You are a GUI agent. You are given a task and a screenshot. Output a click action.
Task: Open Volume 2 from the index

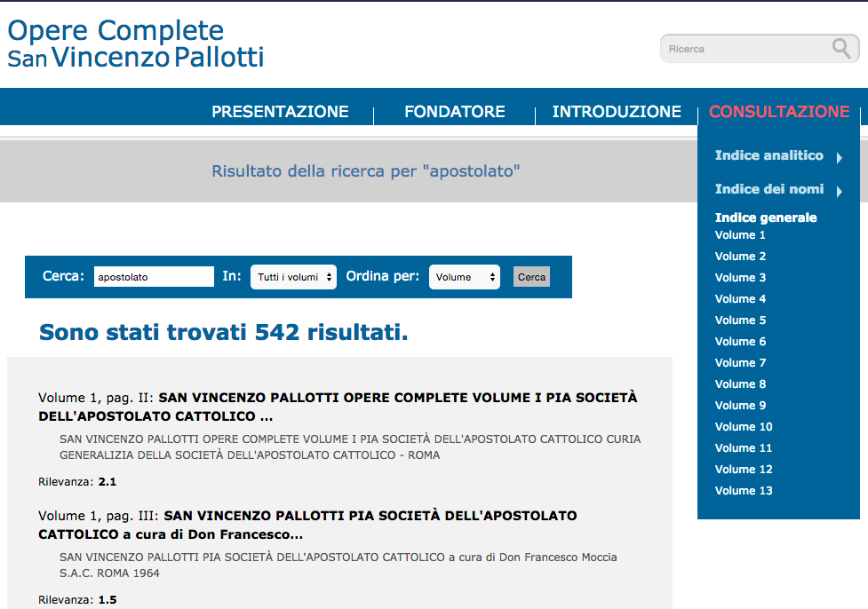(740, 256)
